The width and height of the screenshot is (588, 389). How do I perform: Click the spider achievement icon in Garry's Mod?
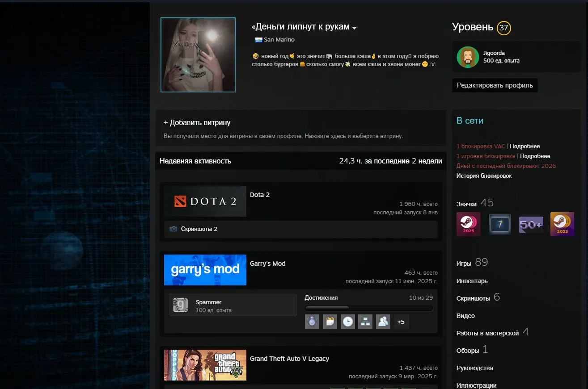coord(312,321)
